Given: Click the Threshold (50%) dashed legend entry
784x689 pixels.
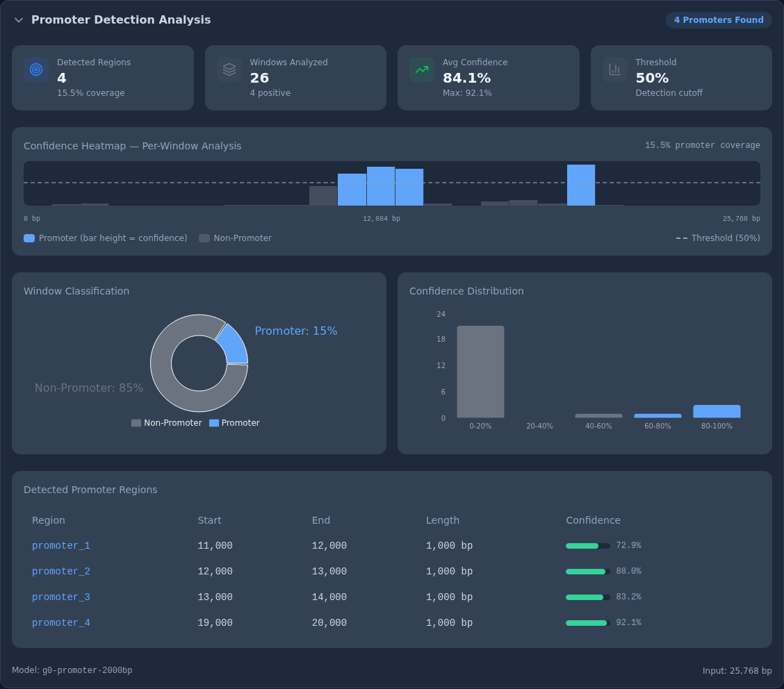Looking at the screenshot, I should coord(718,238).
